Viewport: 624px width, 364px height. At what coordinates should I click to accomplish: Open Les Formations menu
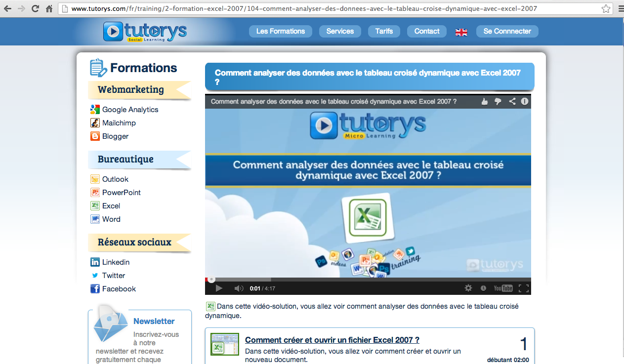coord(281,31)
